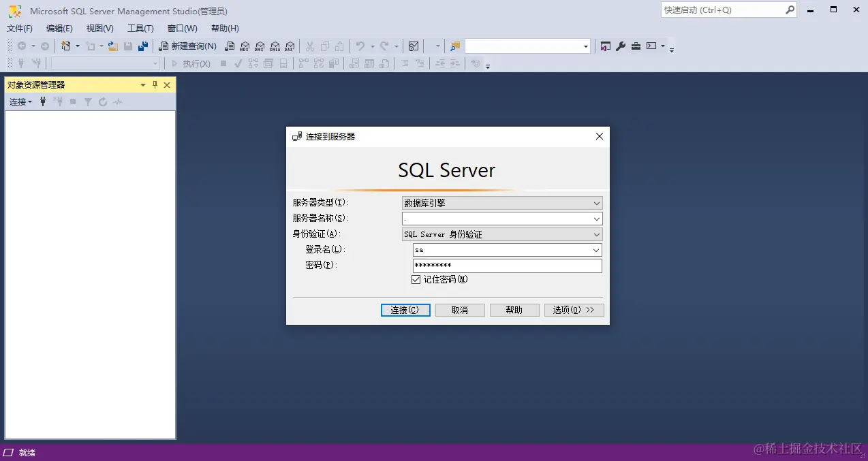Click the Navigate Backward arrow icon
Viewport: 868px width, 461px height.
click(x=22, y=46)
